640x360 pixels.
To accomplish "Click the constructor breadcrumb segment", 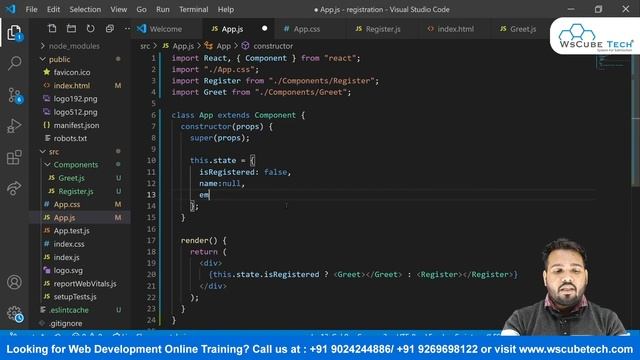I will 273,46.
